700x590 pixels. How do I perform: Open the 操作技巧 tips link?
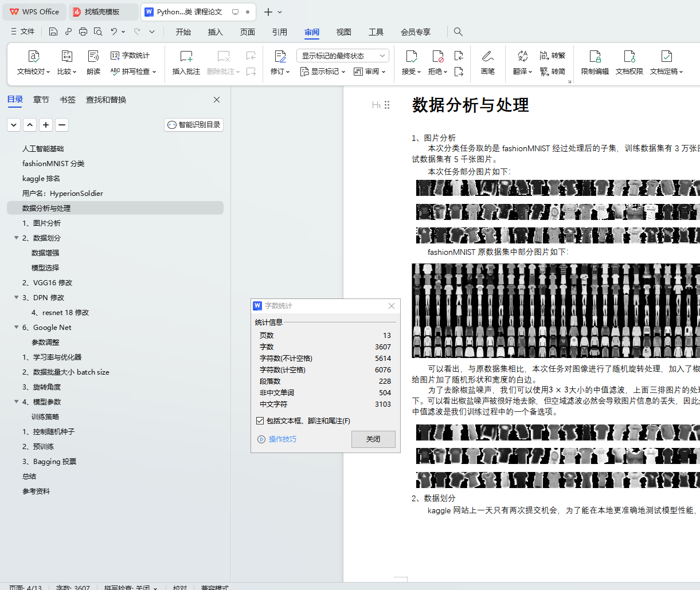(x=277, y=439)
